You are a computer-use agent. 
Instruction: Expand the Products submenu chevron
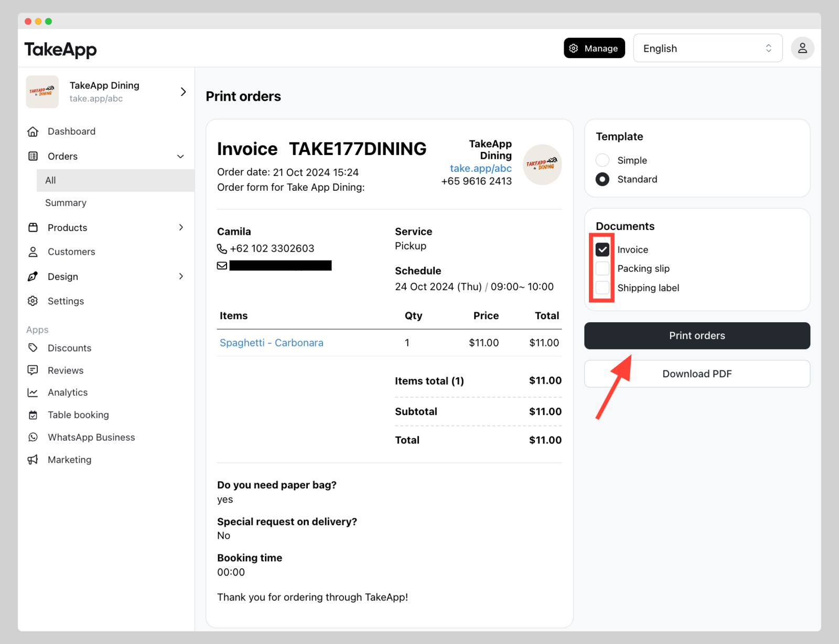pyautogui.click(x=181, y=227)
